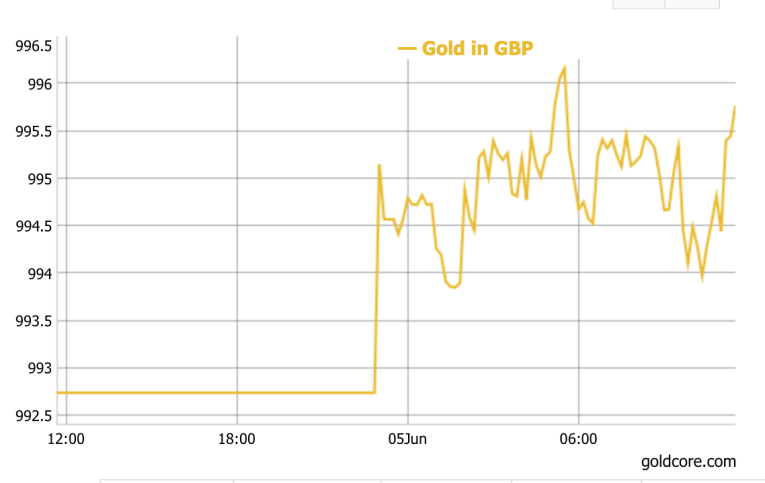Click the 05Jun date axis label

(408, 439)
